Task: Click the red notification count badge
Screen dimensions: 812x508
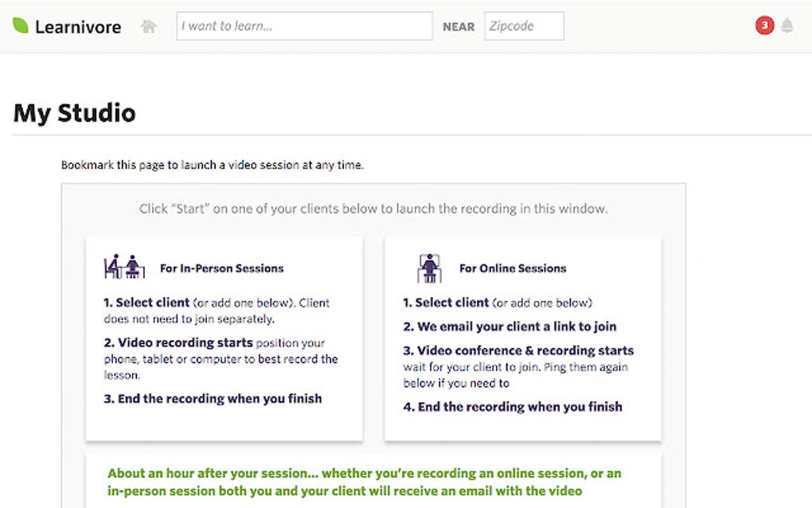Action: point(763,25)
